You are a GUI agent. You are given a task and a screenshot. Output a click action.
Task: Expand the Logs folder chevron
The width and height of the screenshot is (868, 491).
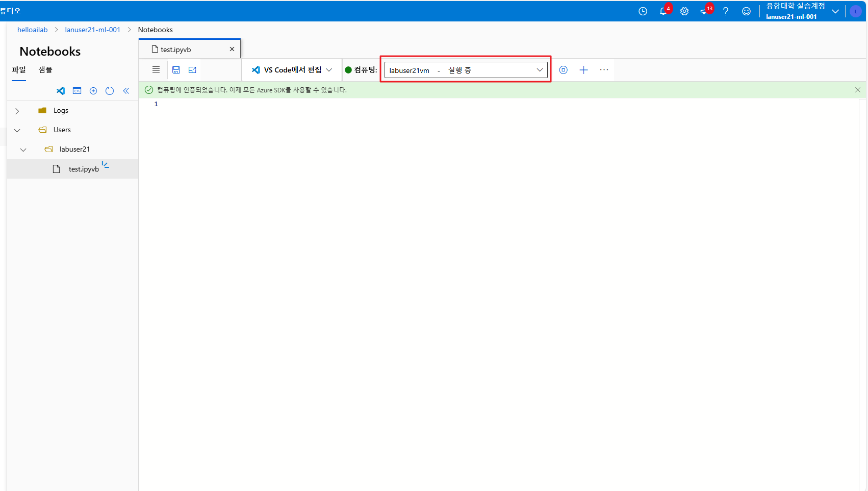click(17, 111)
